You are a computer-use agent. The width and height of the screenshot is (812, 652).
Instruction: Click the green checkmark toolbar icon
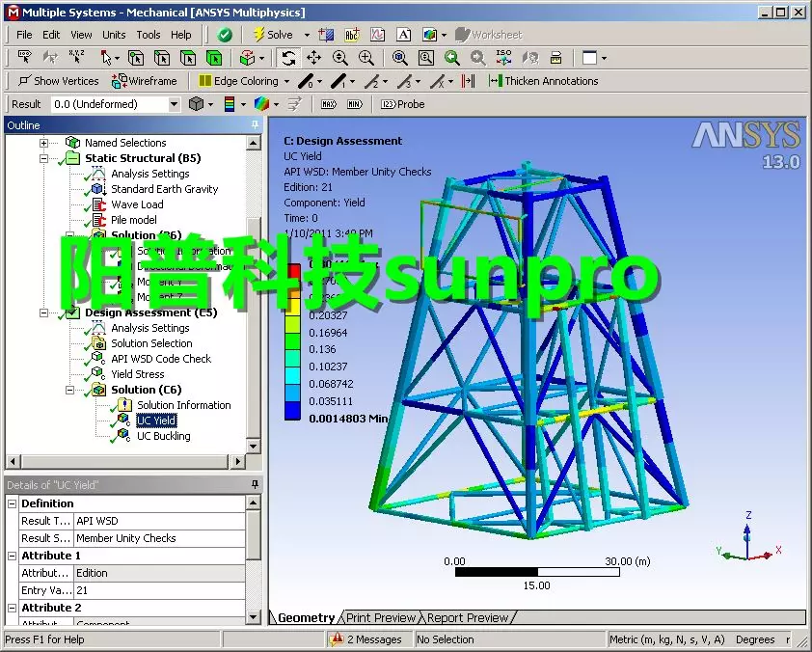coord(225,35)
